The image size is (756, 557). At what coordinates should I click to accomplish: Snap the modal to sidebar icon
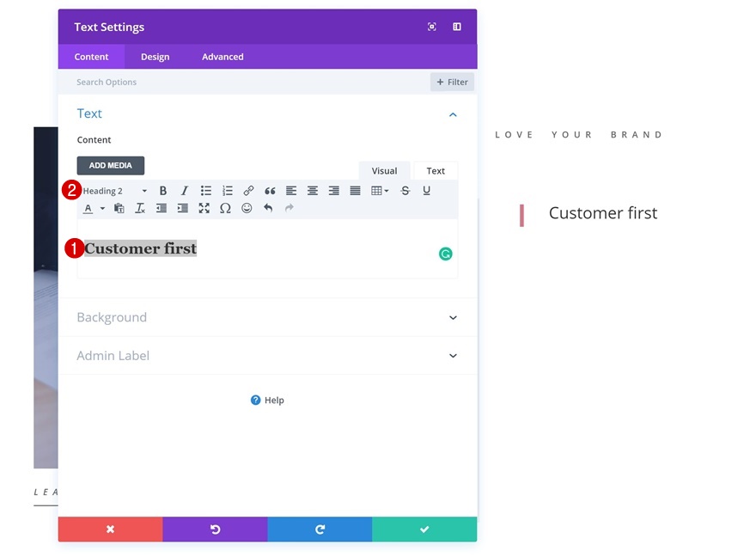[x=456, y=27]
